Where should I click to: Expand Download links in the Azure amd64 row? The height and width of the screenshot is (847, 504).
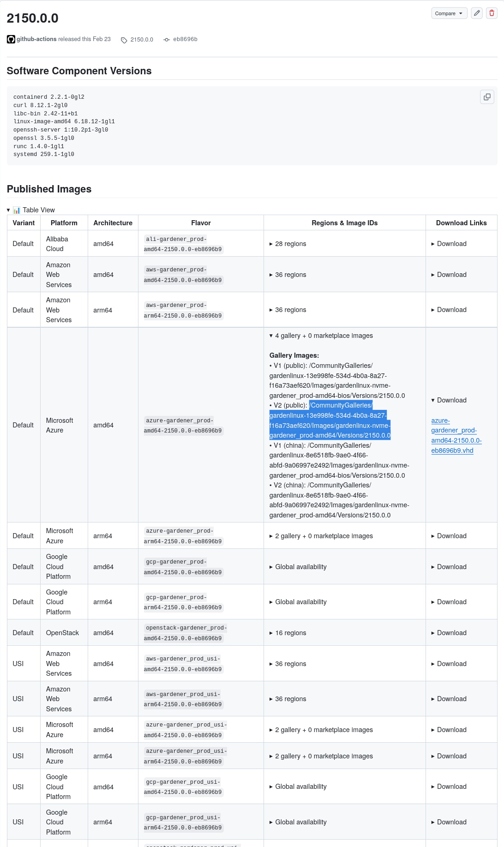click(447, 400)
